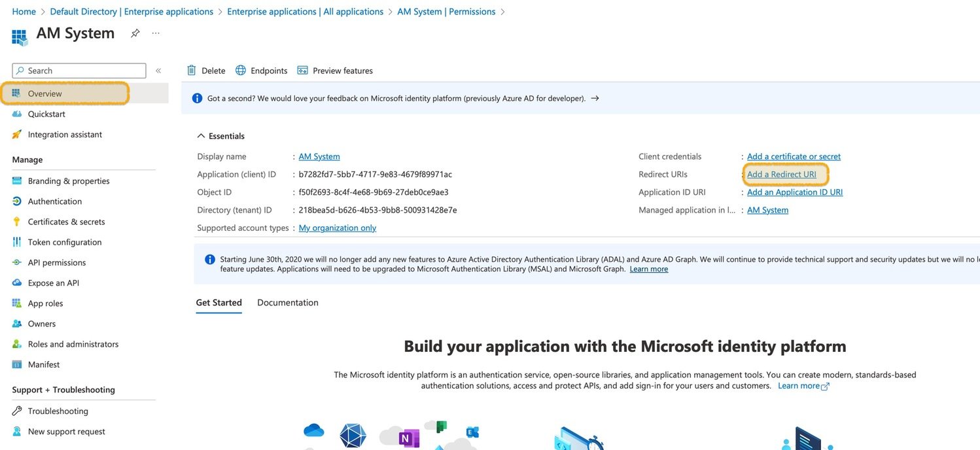Click the Delete button label
This screenshot has height=450, width=980.
coord(213,71)
